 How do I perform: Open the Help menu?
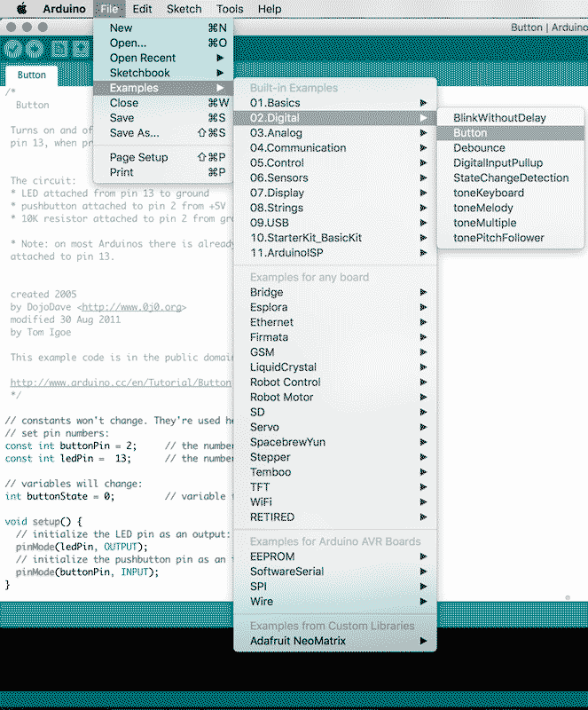pyautogui.click(x=270, y=9)
